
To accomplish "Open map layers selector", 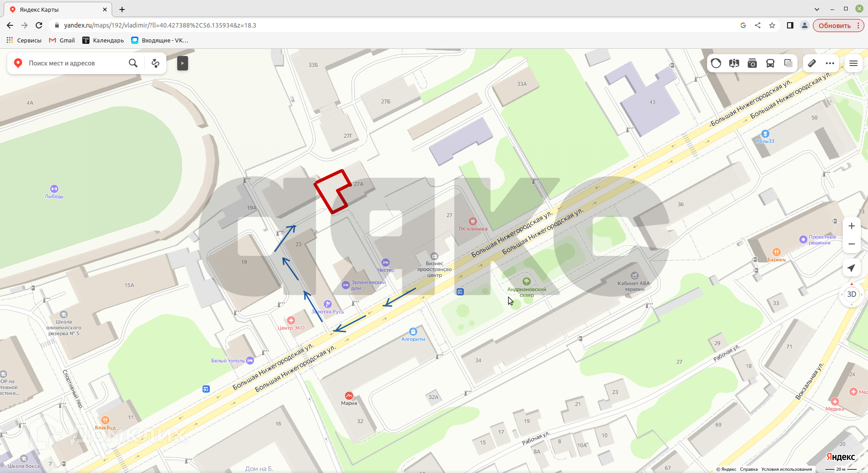I will click(788, 63).
